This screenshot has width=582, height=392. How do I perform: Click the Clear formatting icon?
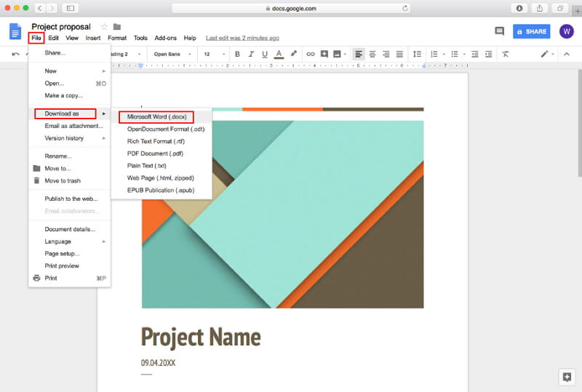506,54
